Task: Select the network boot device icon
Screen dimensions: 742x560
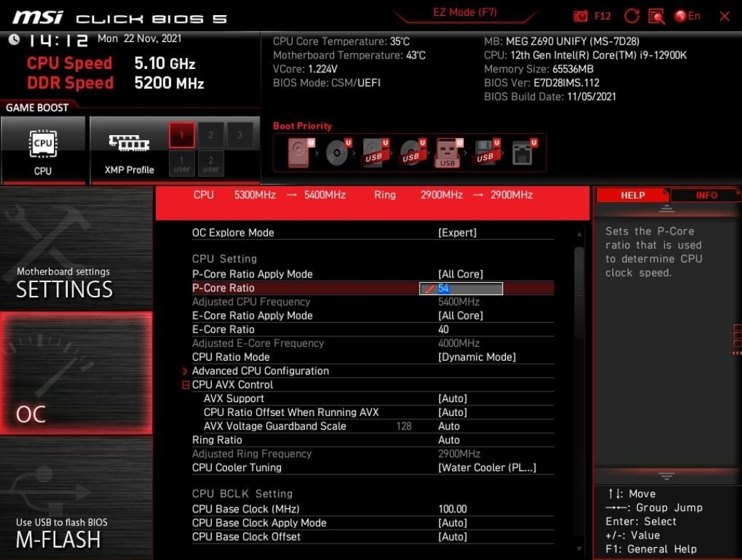Action: coord(524,153)
